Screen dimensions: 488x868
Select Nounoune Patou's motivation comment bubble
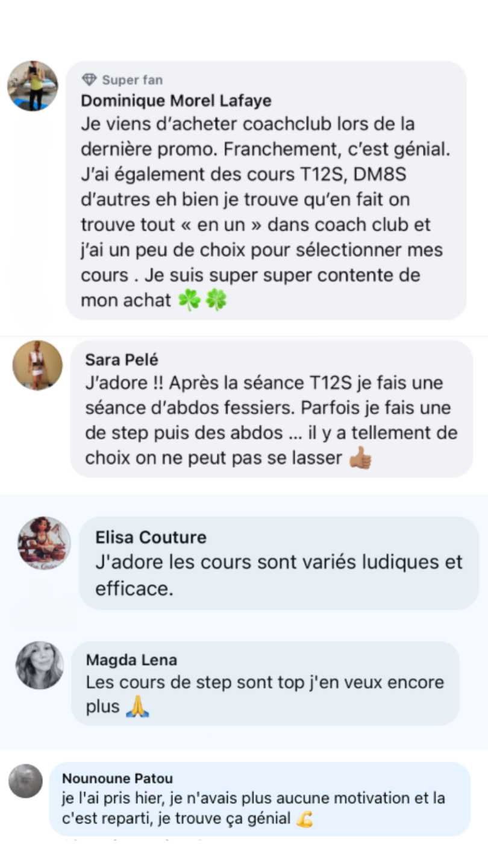[x=260, y=799]
